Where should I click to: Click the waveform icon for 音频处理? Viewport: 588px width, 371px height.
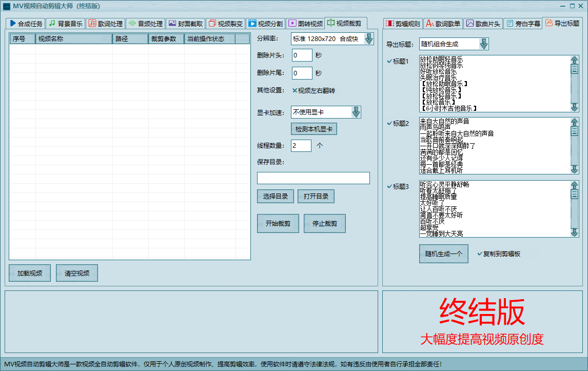coord(132,24)
